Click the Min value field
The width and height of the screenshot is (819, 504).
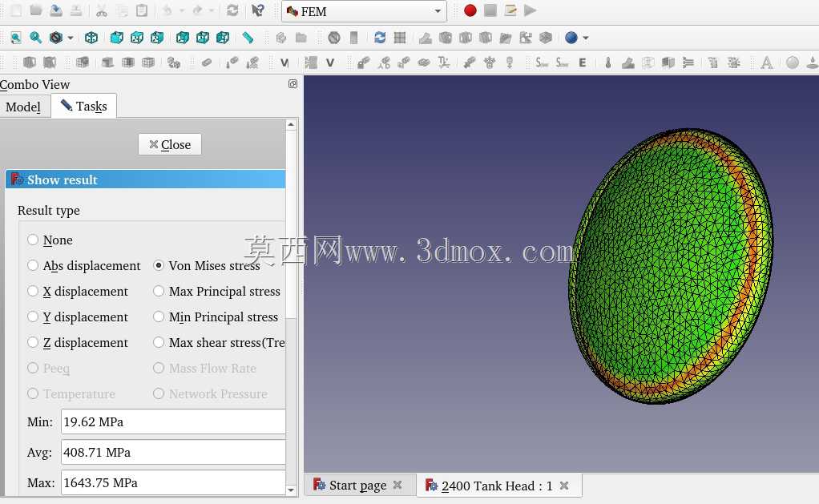[x=173, y=421]
